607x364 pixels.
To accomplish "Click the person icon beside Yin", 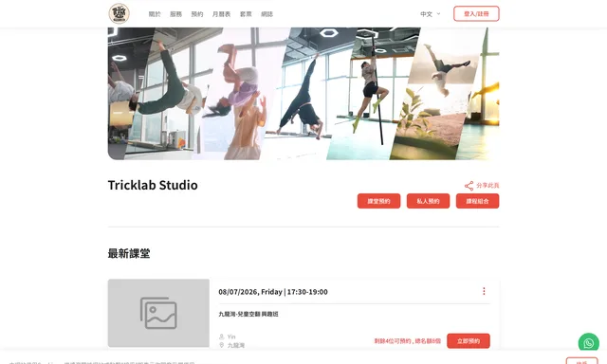I will [x=221, y=337].
